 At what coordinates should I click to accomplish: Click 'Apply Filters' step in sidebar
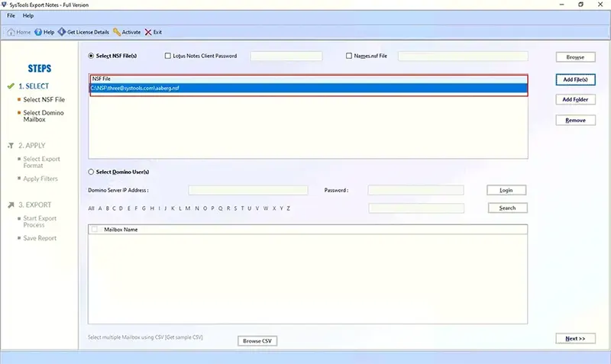(40, 179)
